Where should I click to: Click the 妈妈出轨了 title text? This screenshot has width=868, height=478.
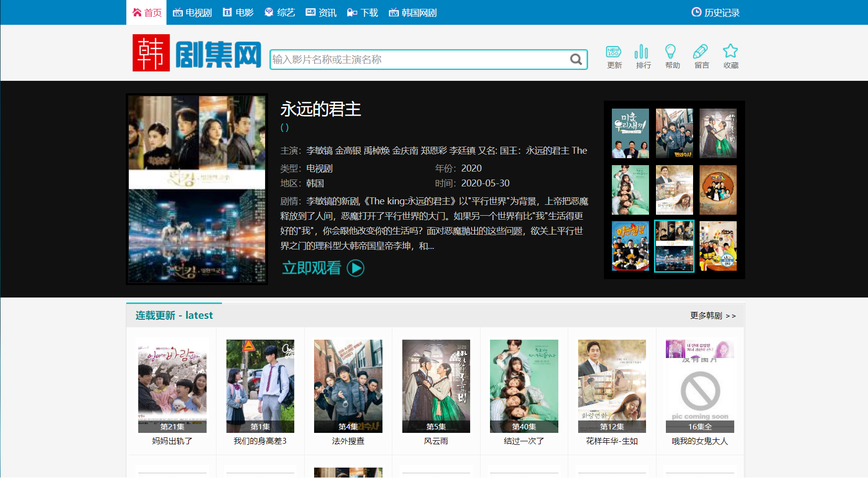172,441
